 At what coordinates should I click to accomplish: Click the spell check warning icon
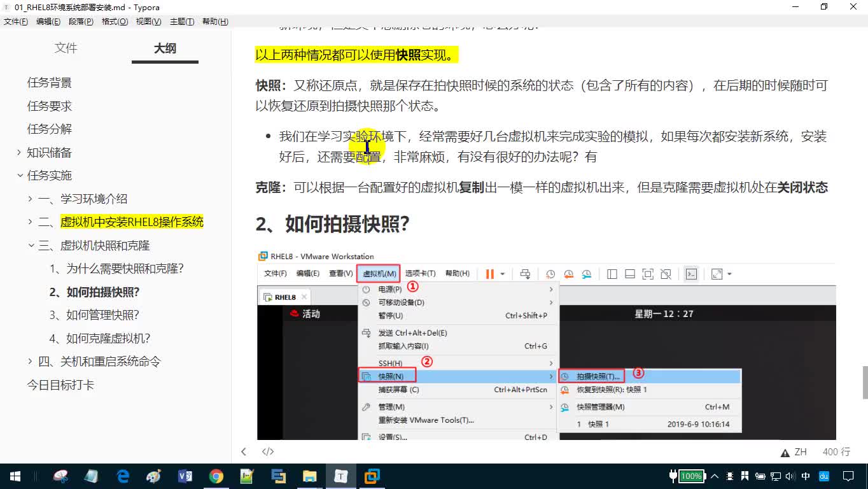pyautogui.click(x=785, y=452)
